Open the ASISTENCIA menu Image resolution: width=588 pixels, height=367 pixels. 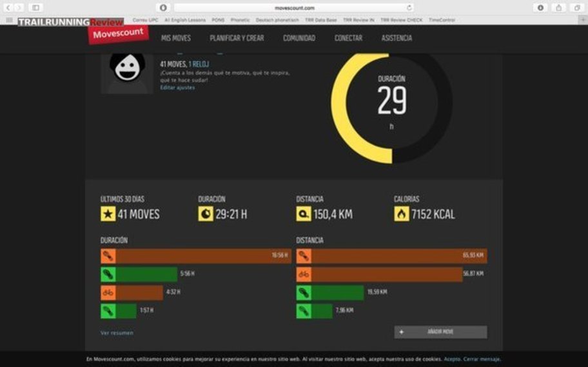(x=397, y=38)
